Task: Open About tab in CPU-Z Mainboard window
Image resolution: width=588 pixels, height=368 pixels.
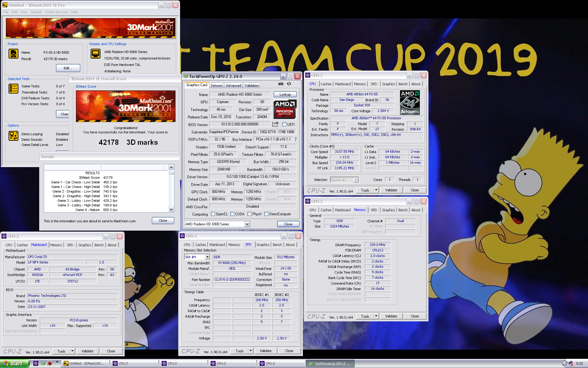Action: tap(112, 245)
